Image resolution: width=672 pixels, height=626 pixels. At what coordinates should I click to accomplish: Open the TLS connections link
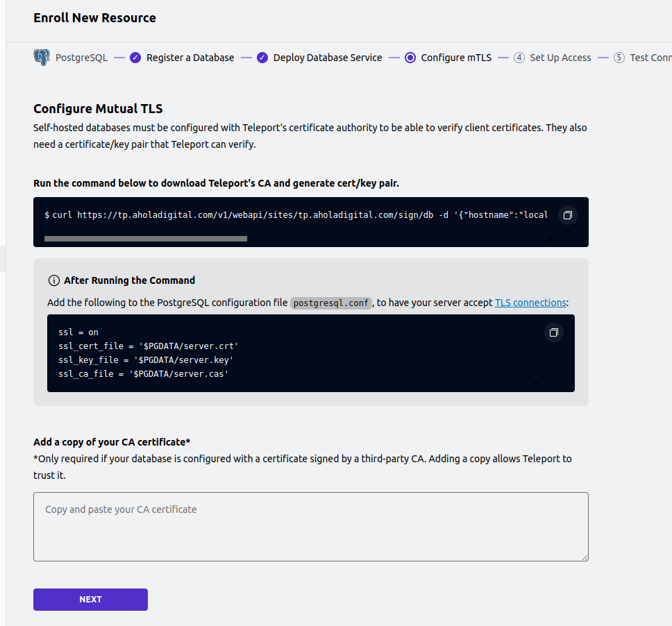coord(530,303)
